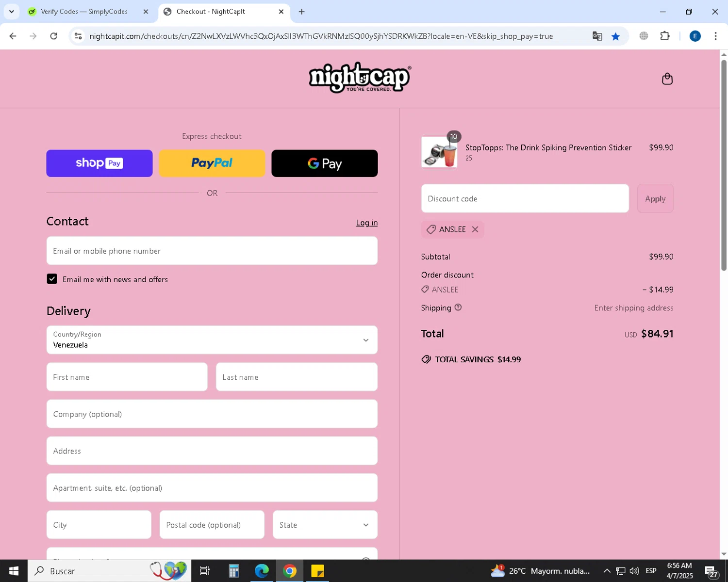Click the bookmark star icon

point(615,36)
